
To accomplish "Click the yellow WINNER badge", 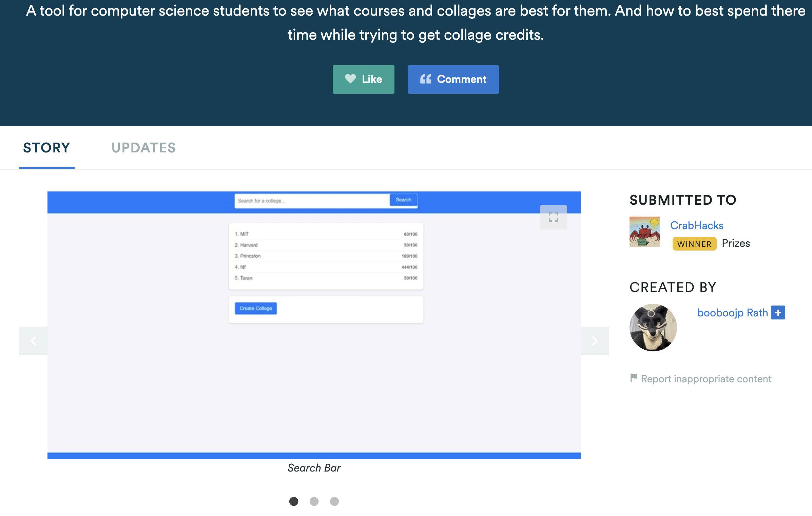I will click(694, 244).
